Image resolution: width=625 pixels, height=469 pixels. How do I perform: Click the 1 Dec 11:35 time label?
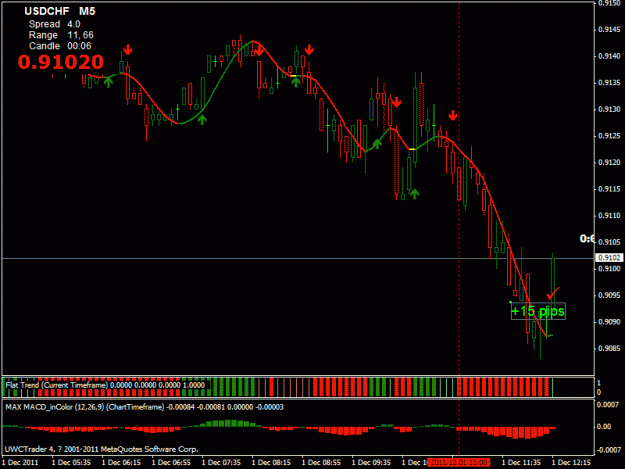[x=521, y=463]
